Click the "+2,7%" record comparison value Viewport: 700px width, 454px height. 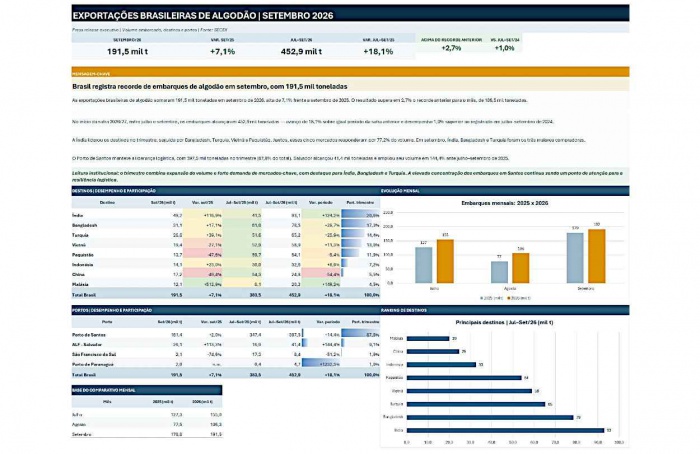point(451,48)
